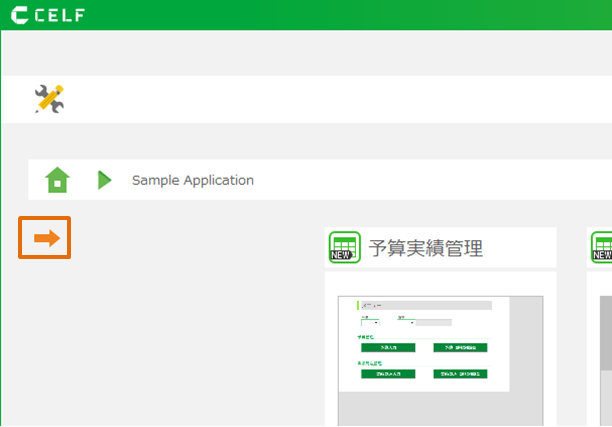Click the second dropdown in the 予算実績管理 preview
The width and height of the screenshot is (612, 427).
point(406,323)
